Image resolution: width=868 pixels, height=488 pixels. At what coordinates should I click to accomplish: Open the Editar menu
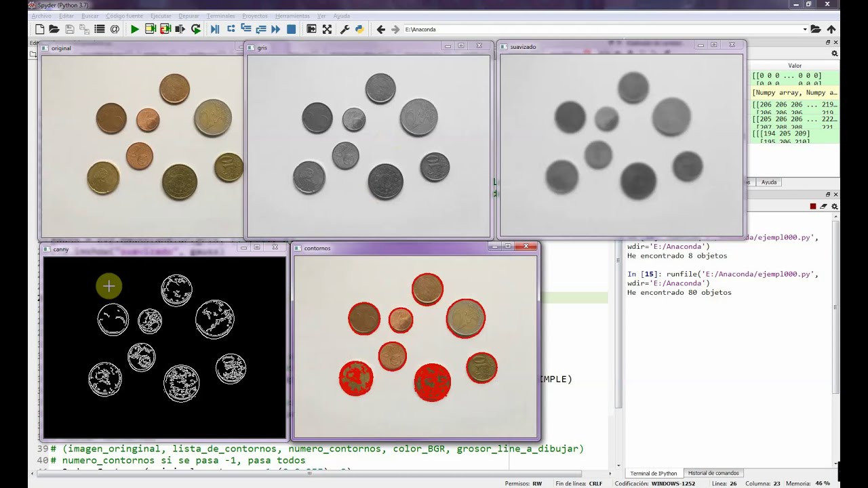click(66, 16)
